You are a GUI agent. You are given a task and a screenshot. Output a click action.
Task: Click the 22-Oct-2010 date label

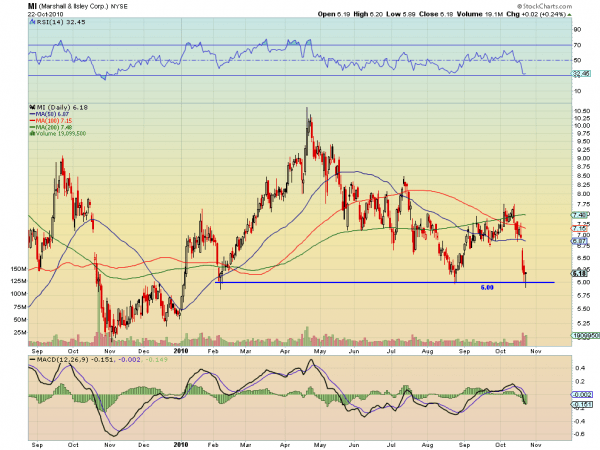(x=45, y=14)
